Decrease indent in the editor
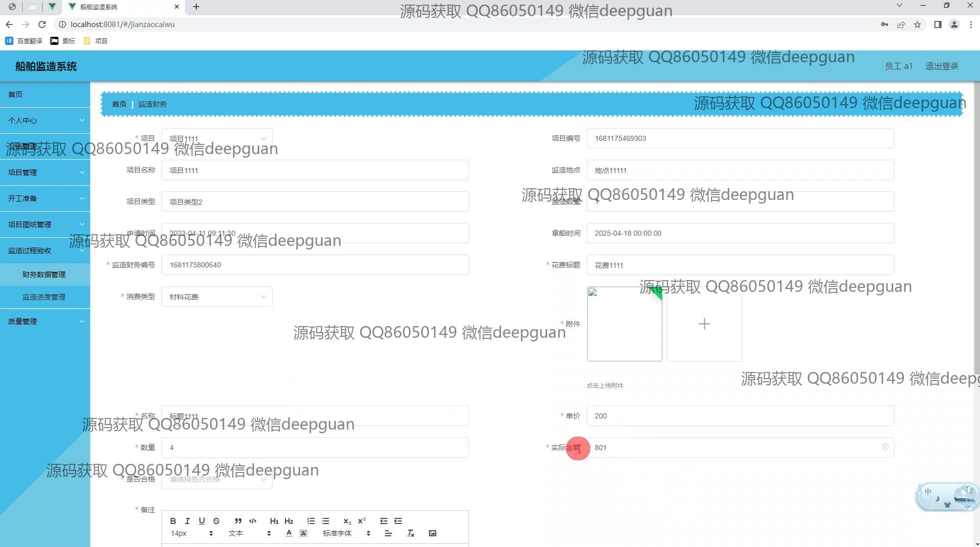Image resolution: width=980 pixels, height=547 pixels. pyautogui.click(x=384, y=521)
